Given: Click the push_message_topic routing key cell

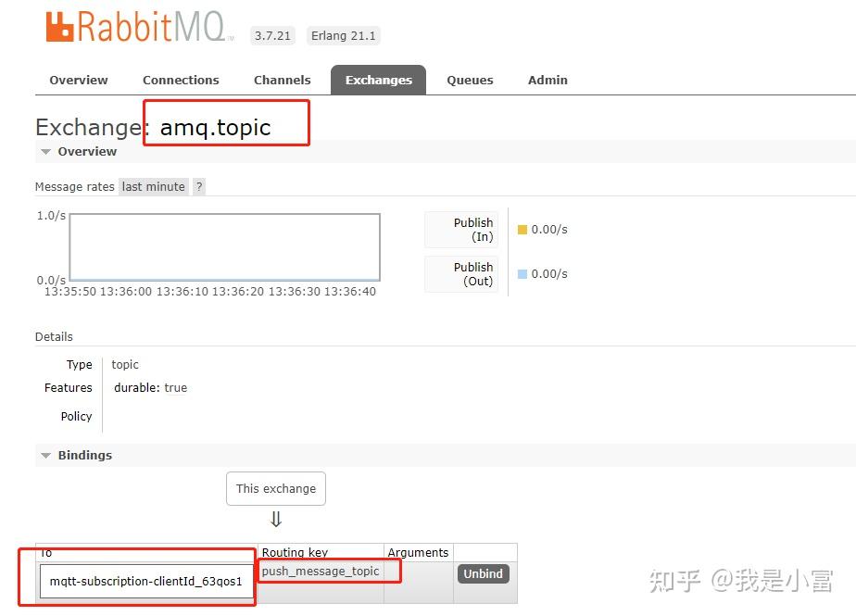Looking at the screenshot, I should coord(320,572).
